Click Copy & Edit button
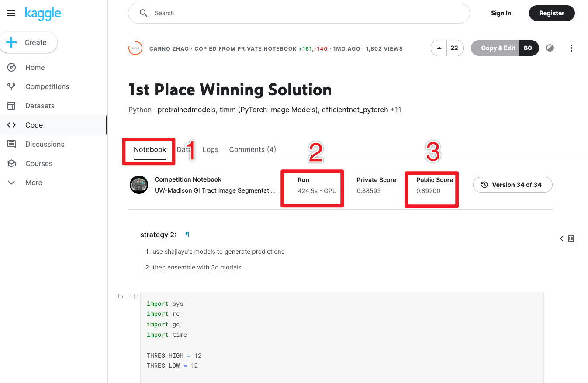Image resolution: width=588 pixels, height=383 pixels. tap(495, 48)
